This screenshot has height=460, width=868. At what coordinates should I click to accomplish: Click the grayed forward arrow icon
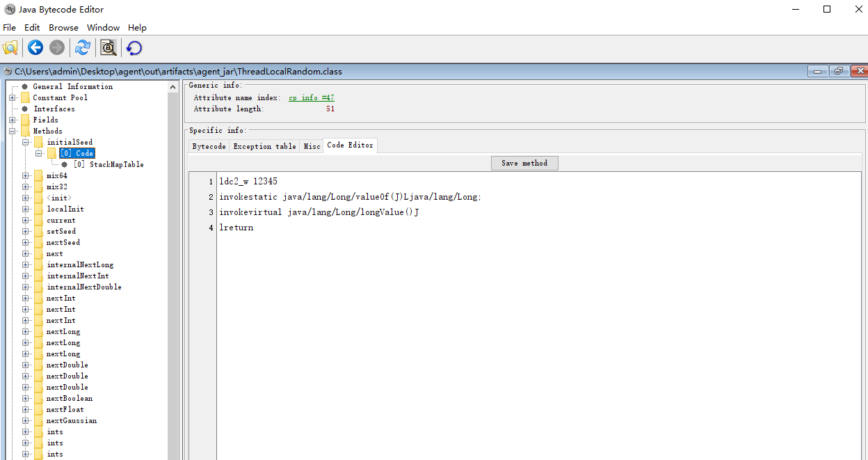(x=57, y=47)
